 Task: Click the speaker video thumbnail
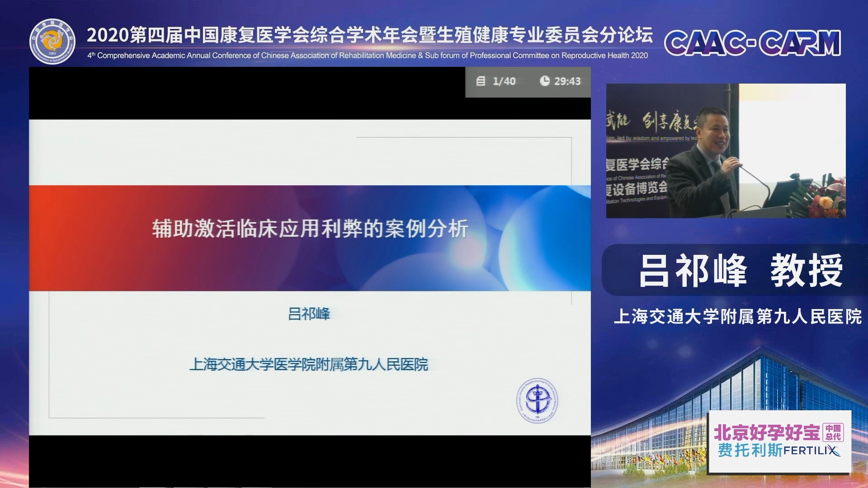726,151
